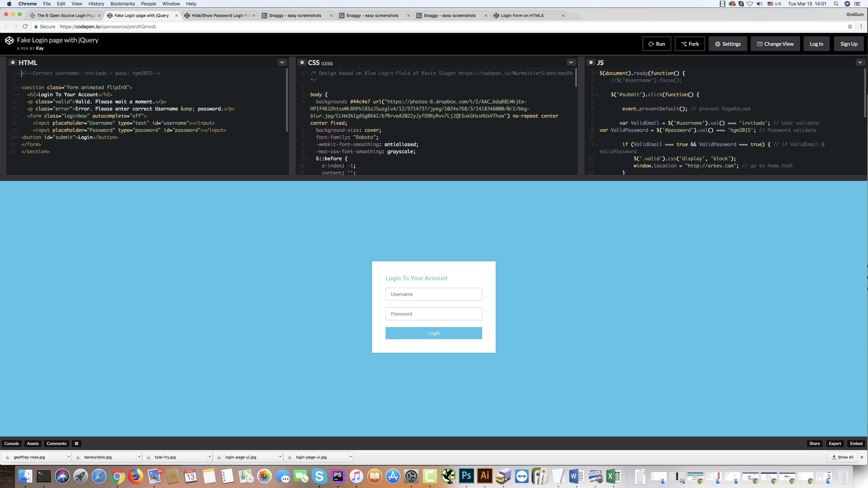Fold HTML code at line 3

[18, 88]
